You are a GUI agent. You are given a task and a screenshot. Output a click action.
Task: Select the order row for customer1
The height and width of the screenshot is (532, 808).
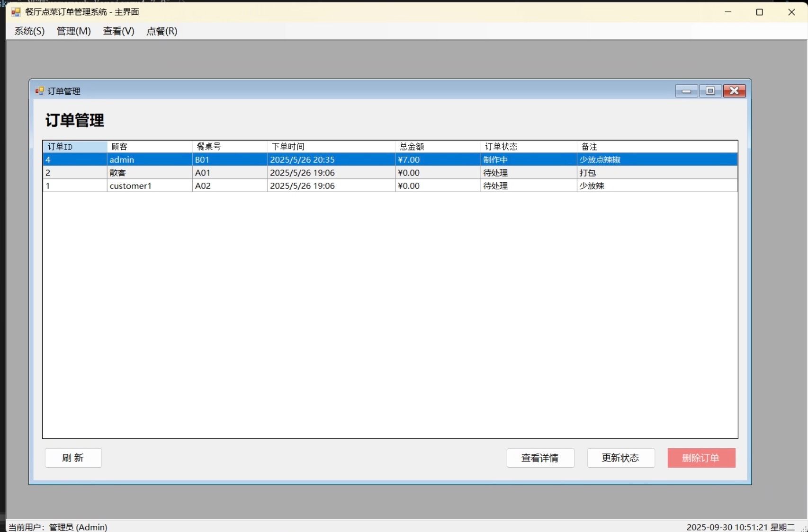pos(130,186)
